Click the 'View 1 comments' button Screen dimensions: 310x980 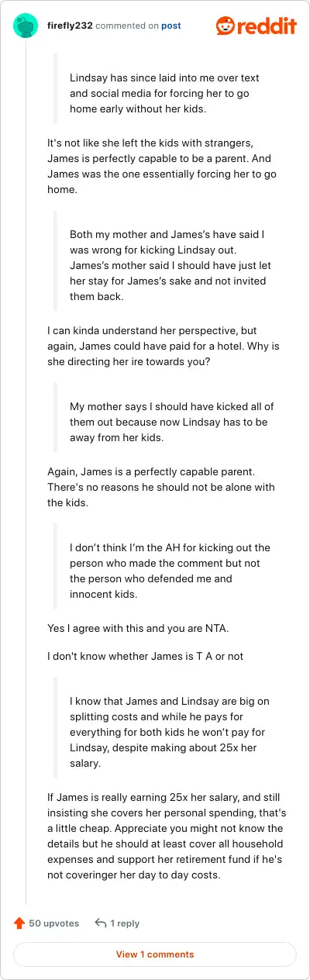point(155,954)
